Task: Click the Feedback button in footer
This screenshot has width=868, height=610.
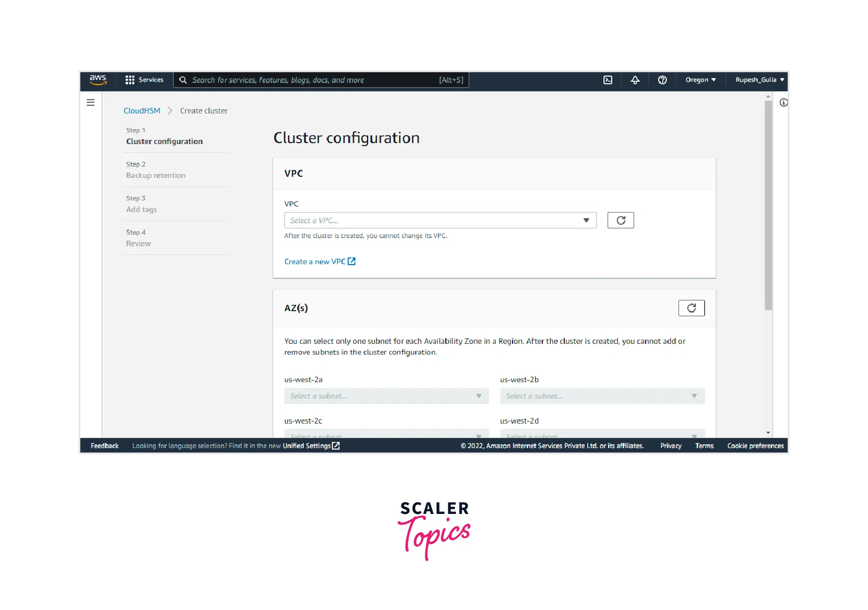Action: point(105,446)
